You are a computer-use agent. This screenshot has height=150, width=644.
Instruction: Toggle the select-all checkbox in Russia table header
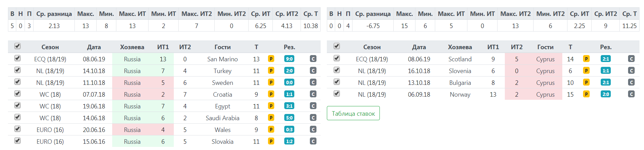click(x=17, y=46)
